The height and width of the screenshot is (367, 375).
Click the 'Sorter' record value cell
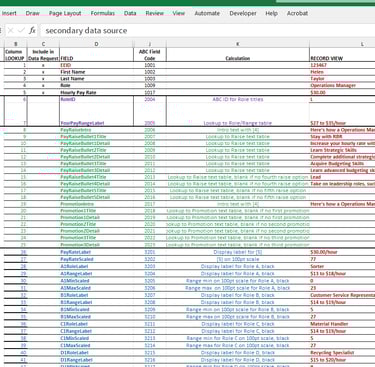pyautogui.click(x=342, y=266)
